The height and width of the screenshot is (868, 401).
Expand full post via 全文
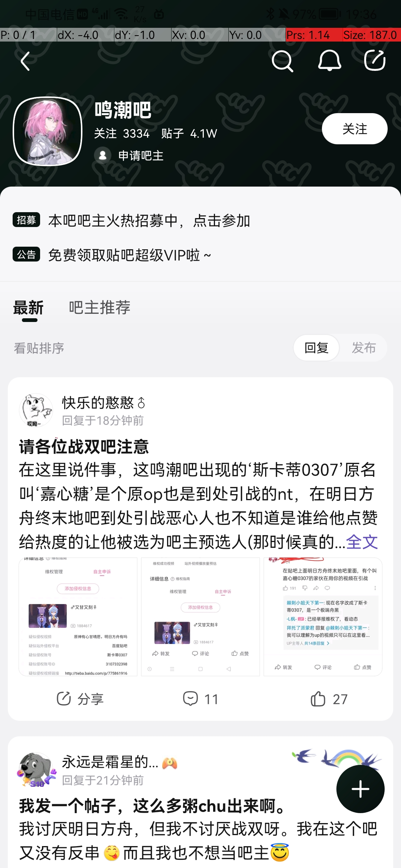point(362,542)
